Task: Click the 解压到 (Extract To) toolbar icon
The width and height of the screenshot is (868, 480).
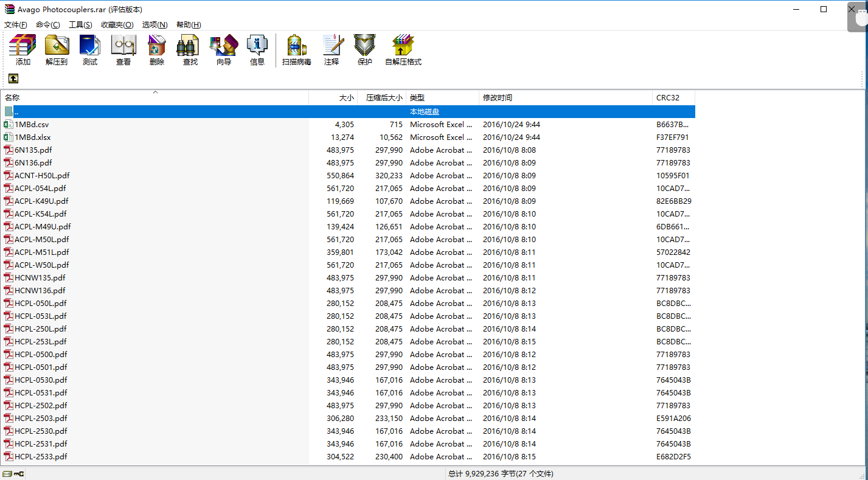Action: point(57,46)
